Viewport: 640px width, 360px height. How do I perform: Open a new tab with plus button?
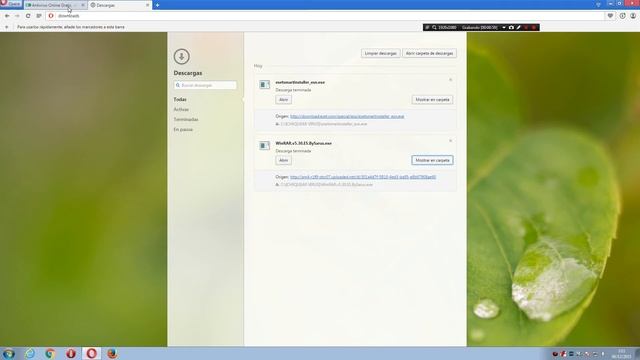click(158, 5)
